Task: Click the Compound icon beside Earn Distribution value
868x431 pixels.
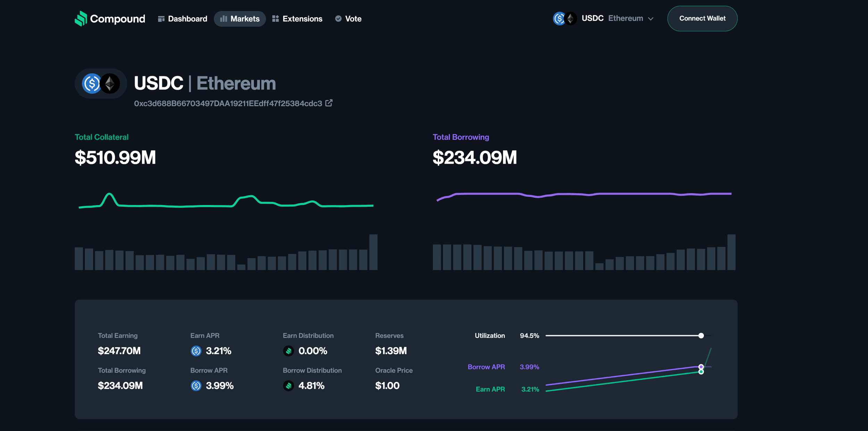Action: [x=288, y=351]
